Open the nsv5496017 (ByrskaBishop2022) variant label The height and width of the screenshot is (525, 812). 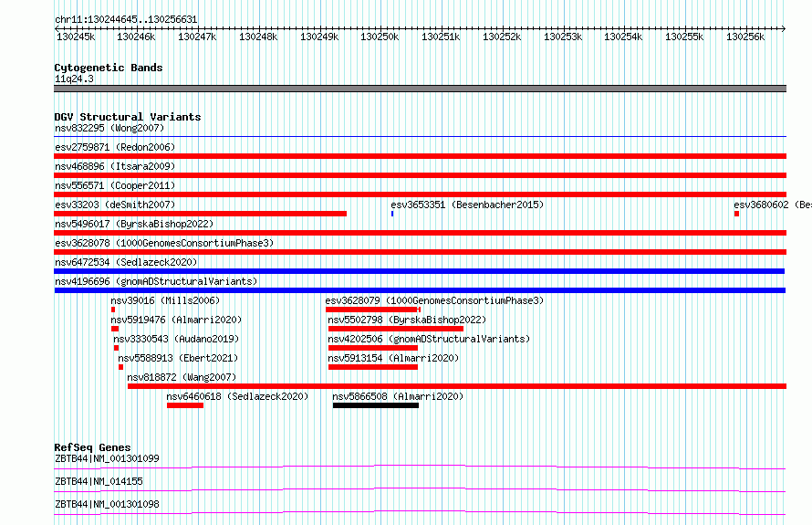(x=134, y=224)
